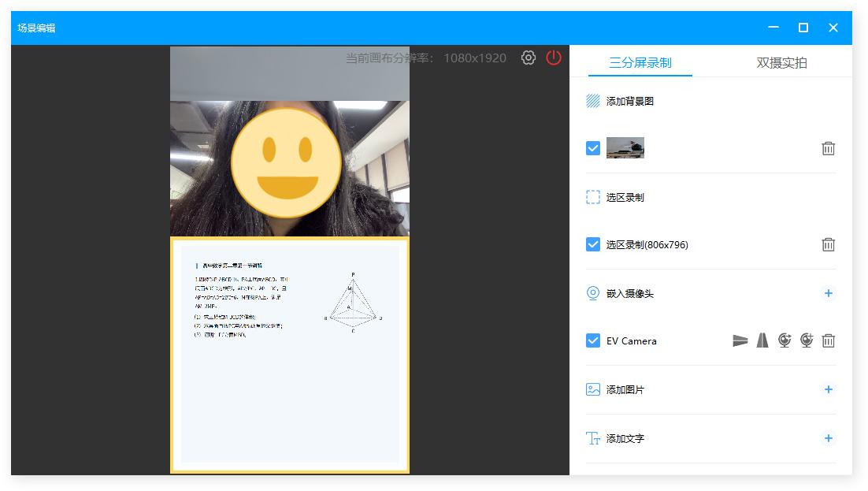Click the 添加背景图 background image icon

click(x=593, y=101)
